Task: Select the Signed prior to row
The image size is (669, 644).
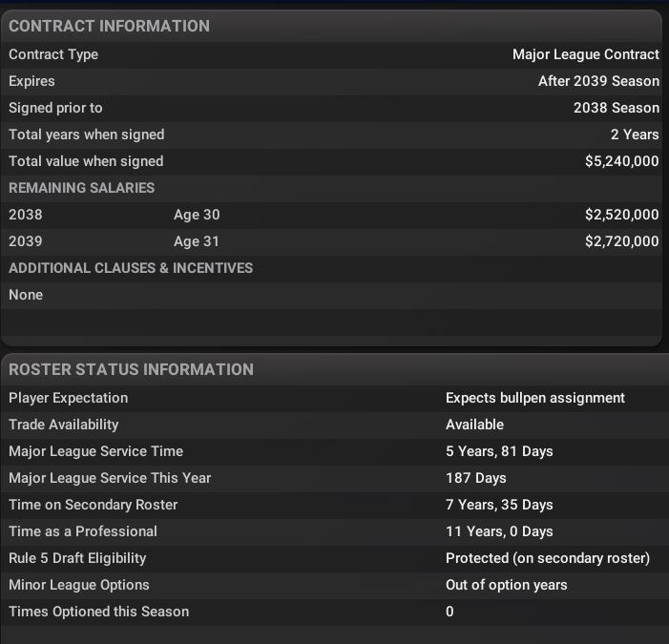Action: tap(55, 108)
